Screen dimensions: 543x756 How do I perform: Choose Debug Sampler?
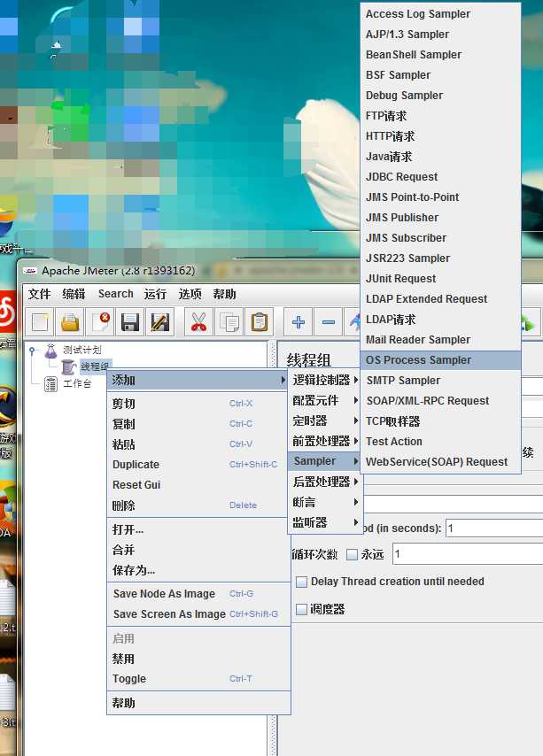point(440,96)
